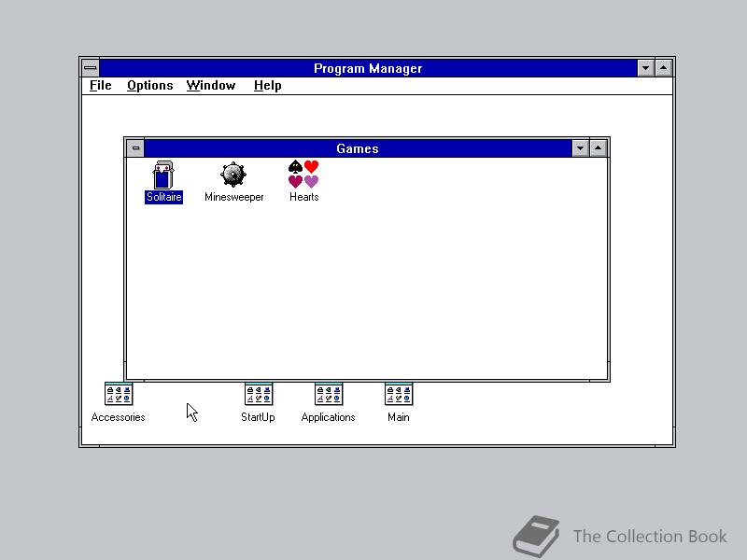The height and width of the screenshot is (560, 747).
Task: Click the Applications group label
Action: click(329, 417)
